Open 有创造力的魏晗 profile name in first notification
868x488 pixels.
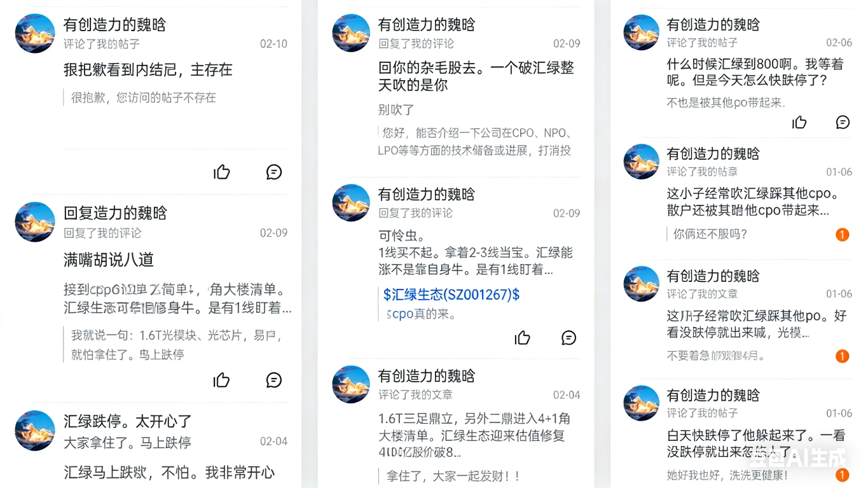pos(114,25)
